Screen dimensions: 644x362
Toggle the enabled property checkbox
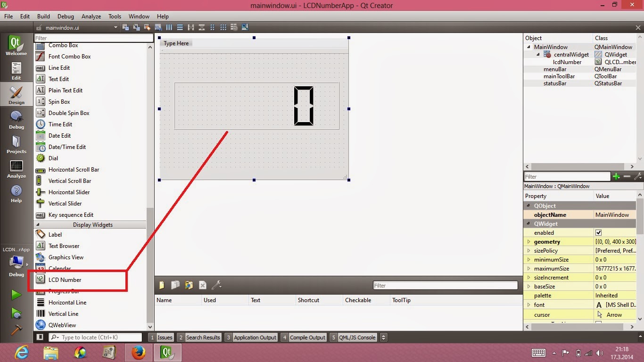(598, 232)
